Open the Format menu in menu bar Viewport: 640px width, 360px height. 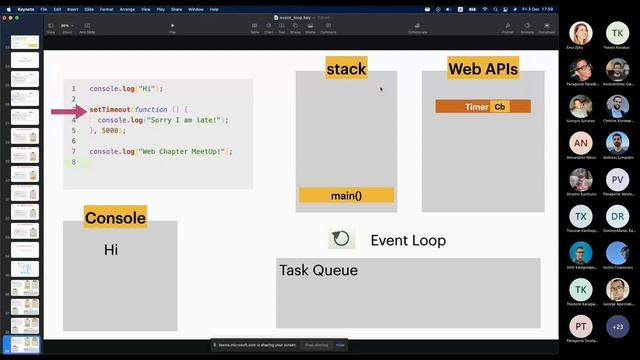[x=107, y=9]
